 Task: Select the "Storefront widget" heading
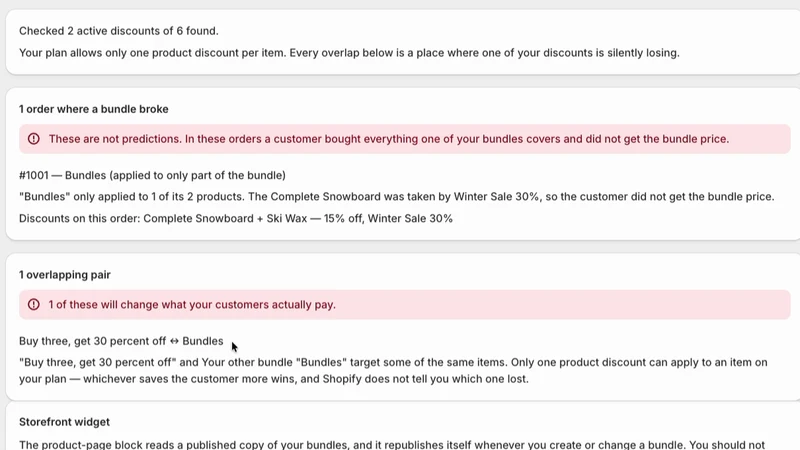coord(64,422)
